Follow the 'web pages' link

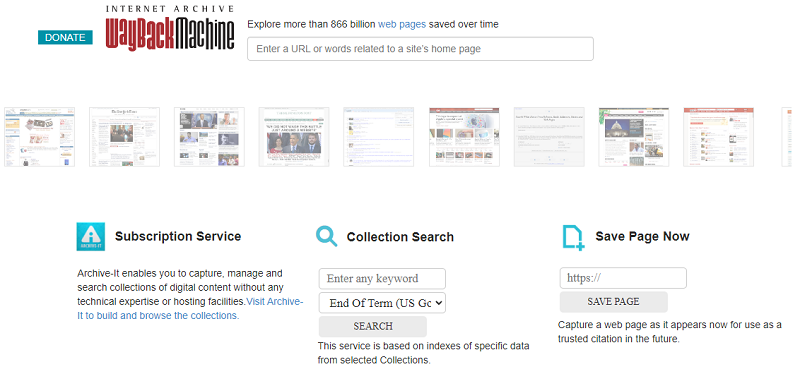click(402, 24)
